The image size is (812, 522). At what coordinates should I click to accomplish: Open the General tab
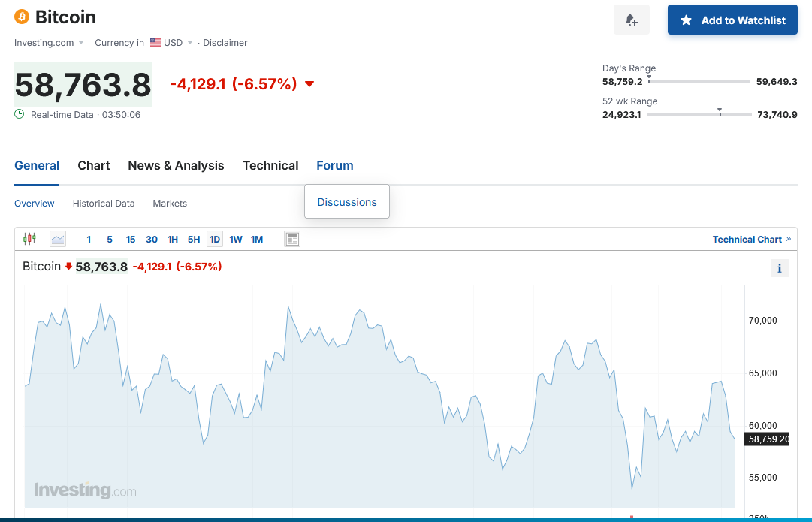pos(37,166)
